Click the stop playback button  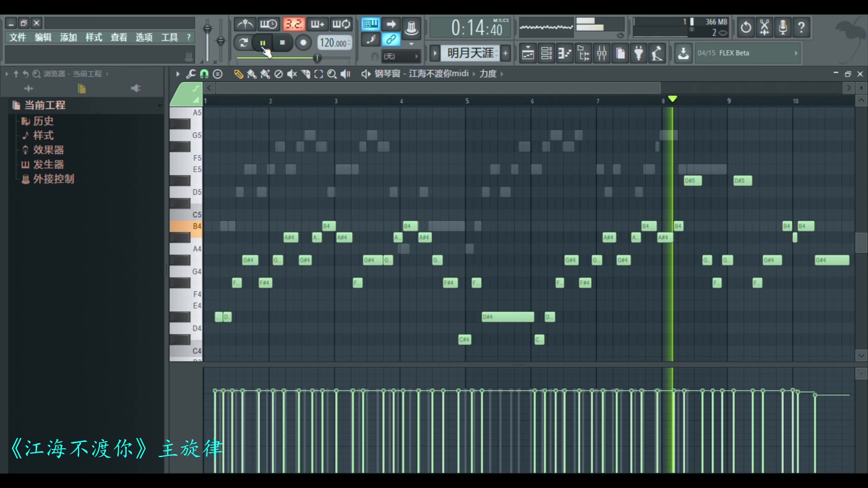[x=283, y=43]
